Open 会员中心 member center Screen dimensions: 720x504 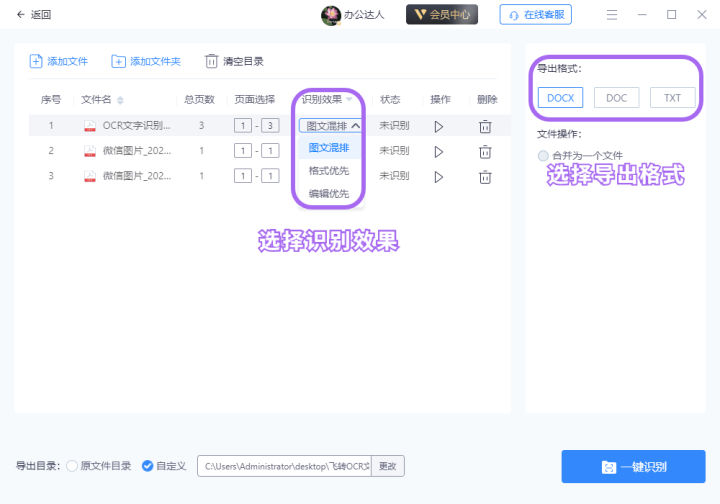tap(442, 15)
